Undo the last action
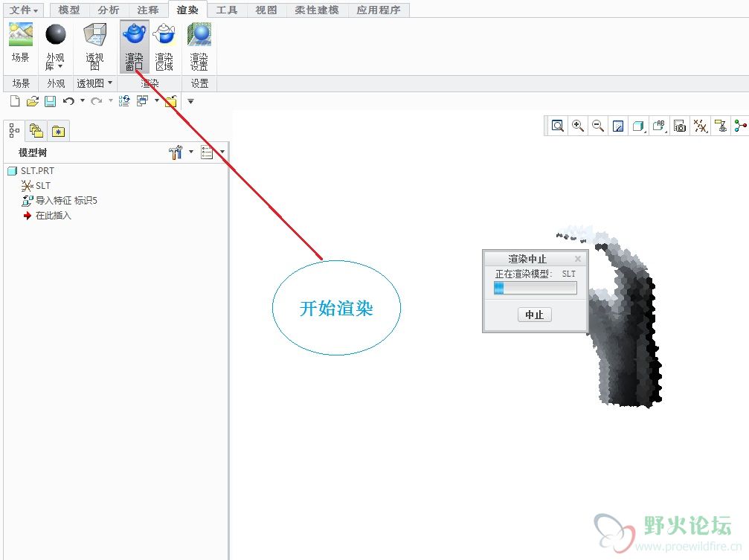This screenshot has width=749, height=560. click(x=68, y=101)
